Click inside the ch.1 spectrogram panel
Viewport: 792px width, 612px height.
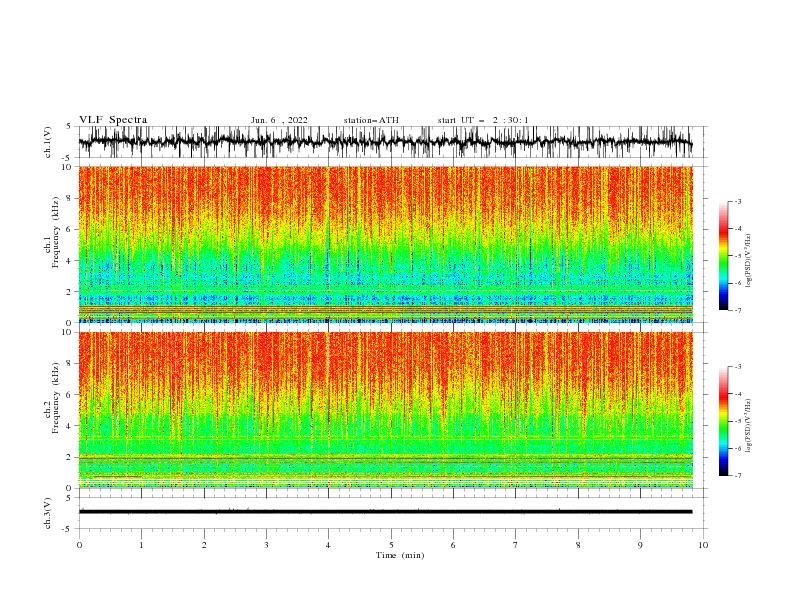pos(385,244)
